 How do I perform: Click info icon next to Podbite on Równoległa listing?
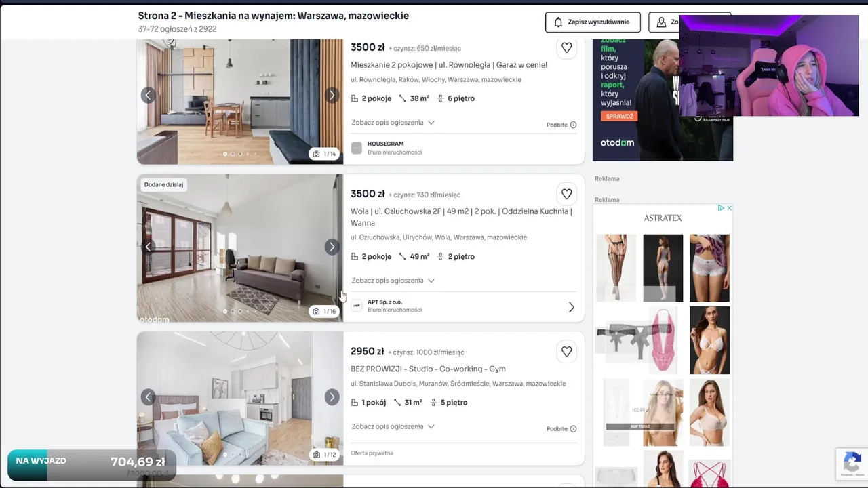point(573,125)
